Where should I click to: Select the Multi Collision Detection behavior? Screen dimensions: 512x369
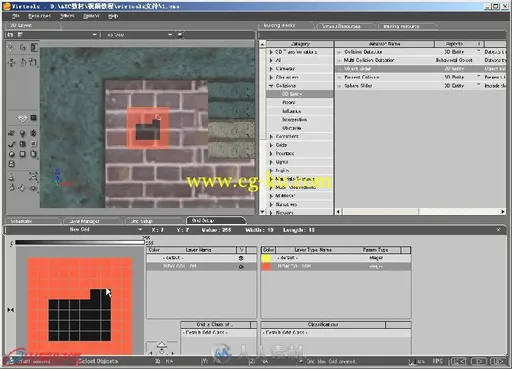420,60
